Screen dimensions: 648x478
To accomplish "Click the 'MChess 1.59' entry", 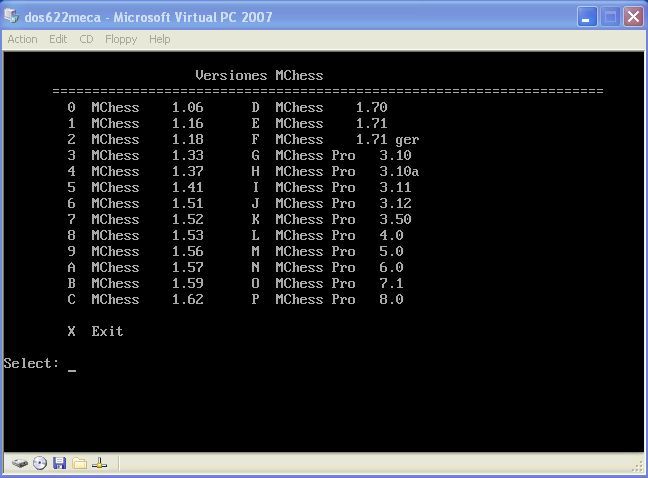I will coord(136,283).
